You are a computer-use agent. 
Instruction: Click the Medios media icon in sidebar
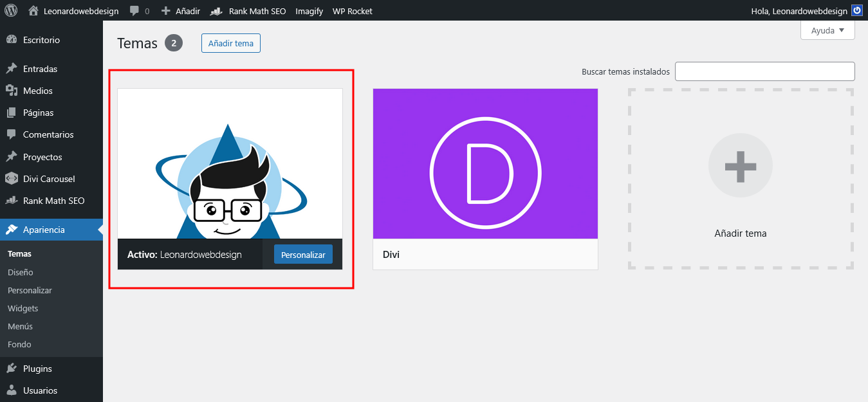tap(11, 91)
